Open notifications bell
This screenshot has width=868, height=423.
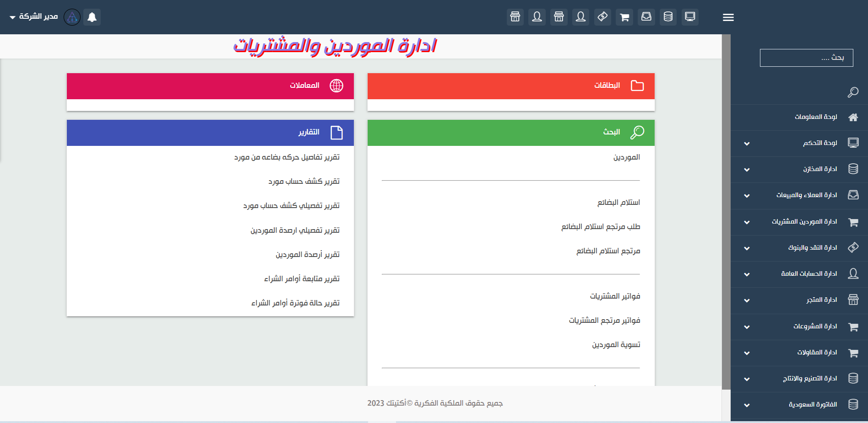point(92,17)
